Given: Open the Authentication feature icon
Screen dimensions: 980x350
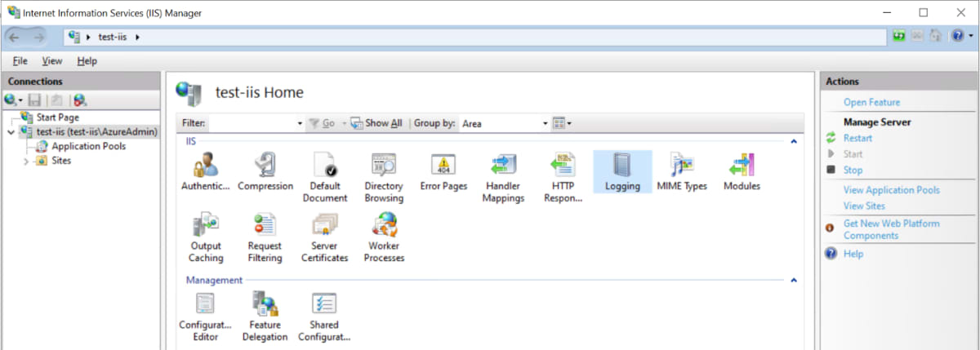Looking at the screenshot, I should click(x=205, y=172).
